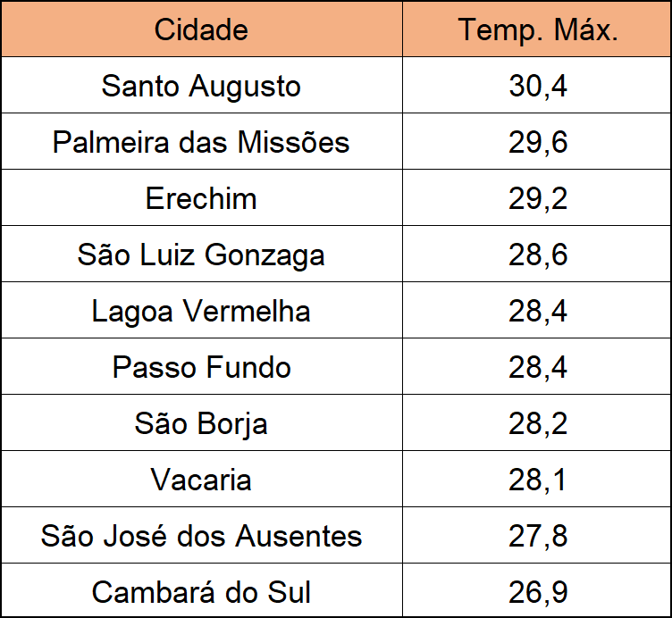Screen dimensions: 672x618
Task: Select the 28,1 temperature value
Action: click(x=537, y=479)
